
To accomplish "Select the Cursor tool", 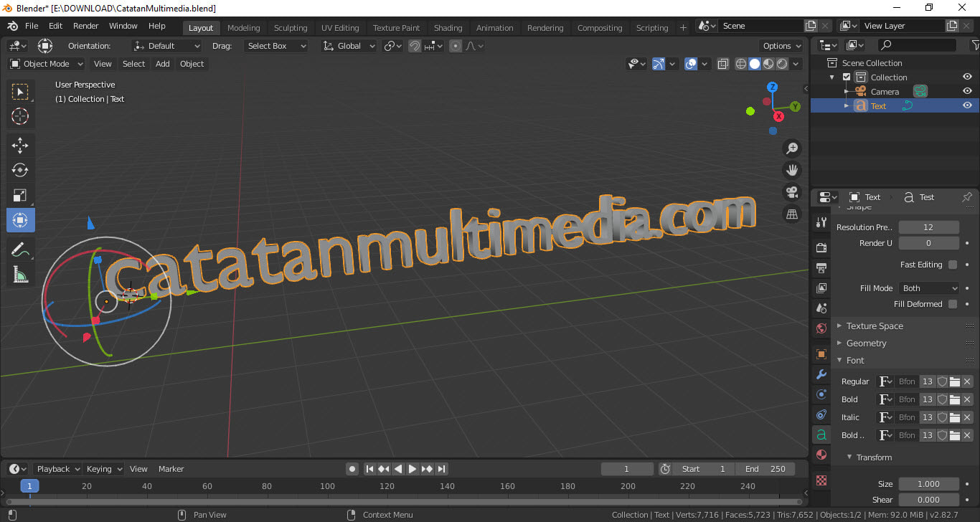I will point(20,116).
